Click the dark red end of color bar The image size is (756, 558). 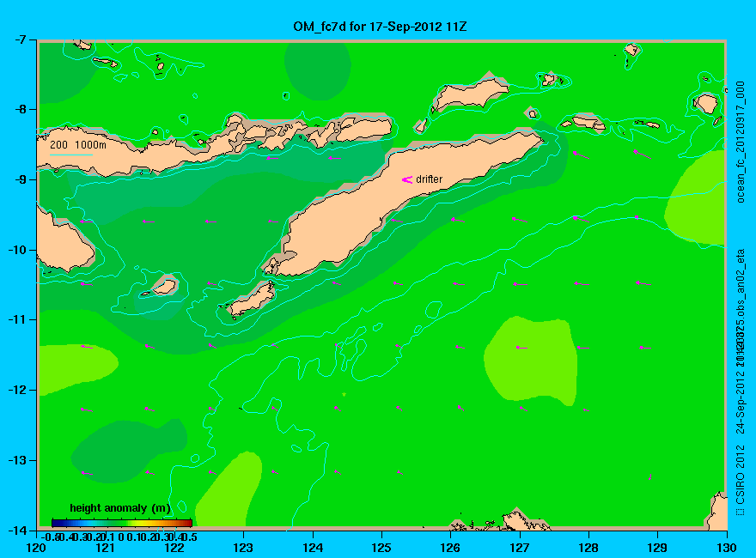click(187, 523)
